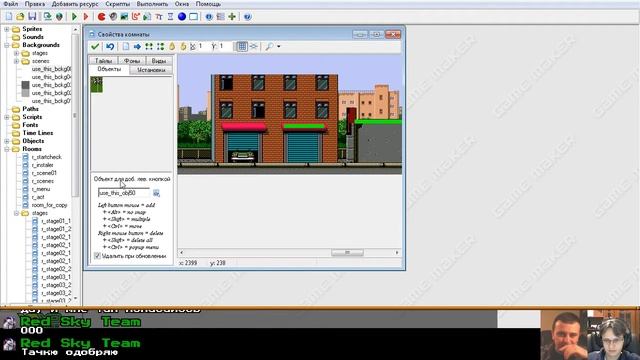Expand the Sprites folder
The image size is (640, 360).
point(7,29)
